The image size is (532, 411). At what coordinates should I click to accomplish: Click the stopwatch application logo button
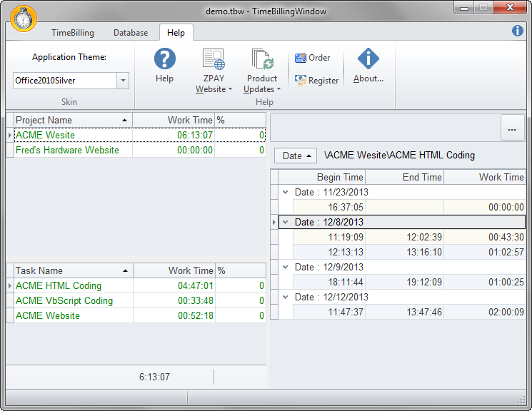tap(24, 18)
